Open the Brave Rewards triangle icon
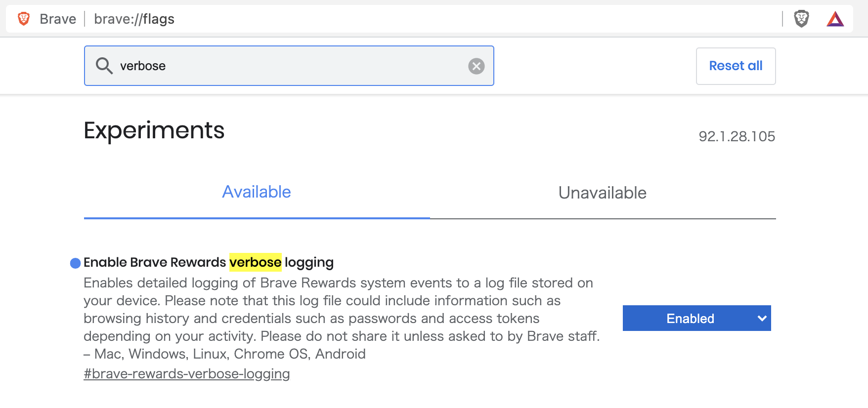Image resolution: width=868 pixels, height=408 pixels. pos(835,19)
